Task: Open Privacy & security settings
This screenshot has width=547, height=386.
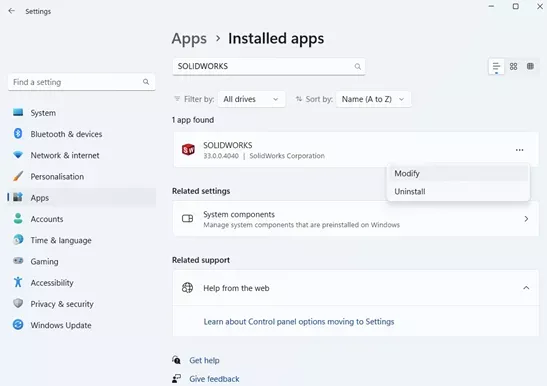Action: pyautogui.click(x=81, y=304)
